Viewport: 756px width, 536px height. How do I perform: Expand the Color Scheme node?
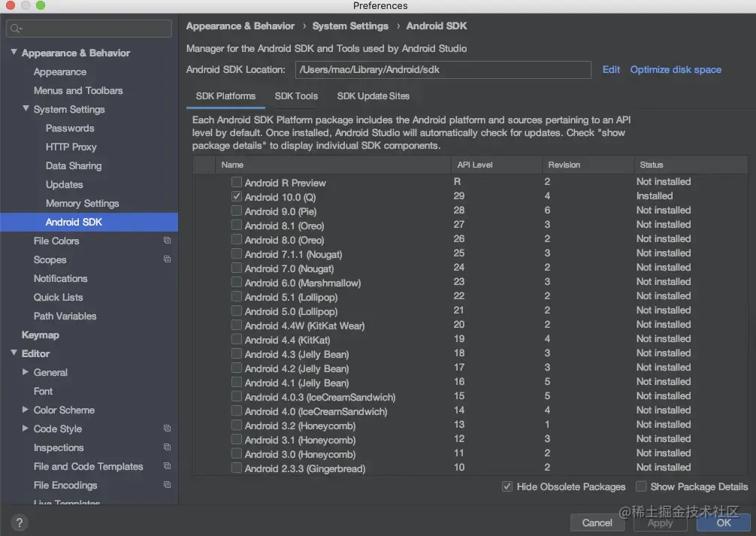coord(26,410)
